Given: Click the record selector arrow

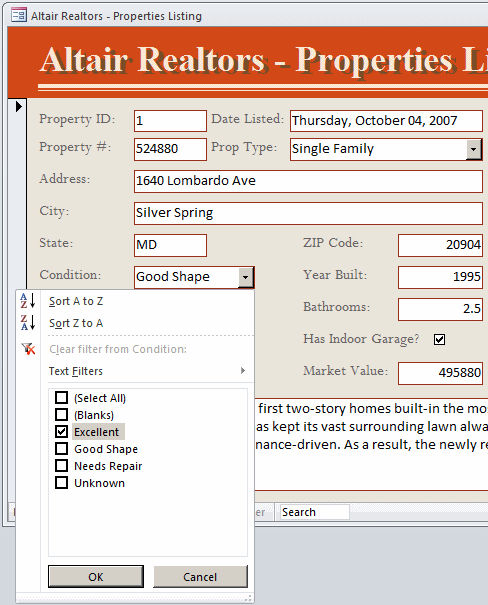Looking at the screenshot, I should point(19,106).
